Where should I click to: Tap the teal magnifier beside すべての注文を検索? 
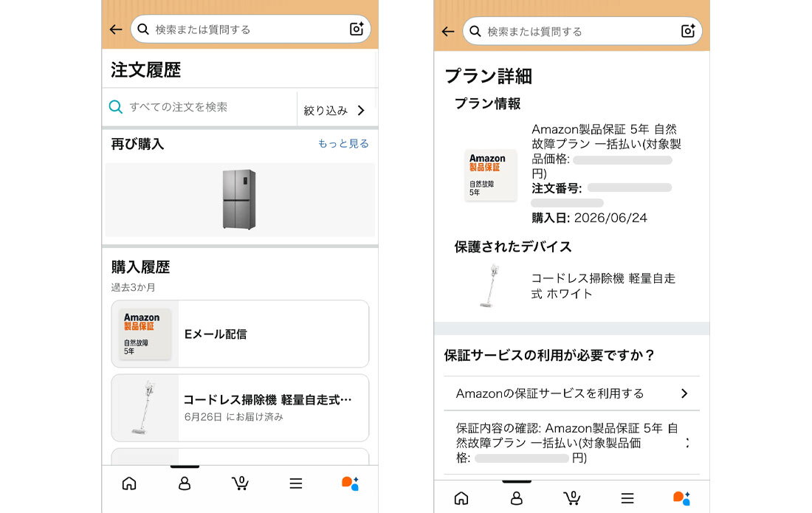(115, 107)
